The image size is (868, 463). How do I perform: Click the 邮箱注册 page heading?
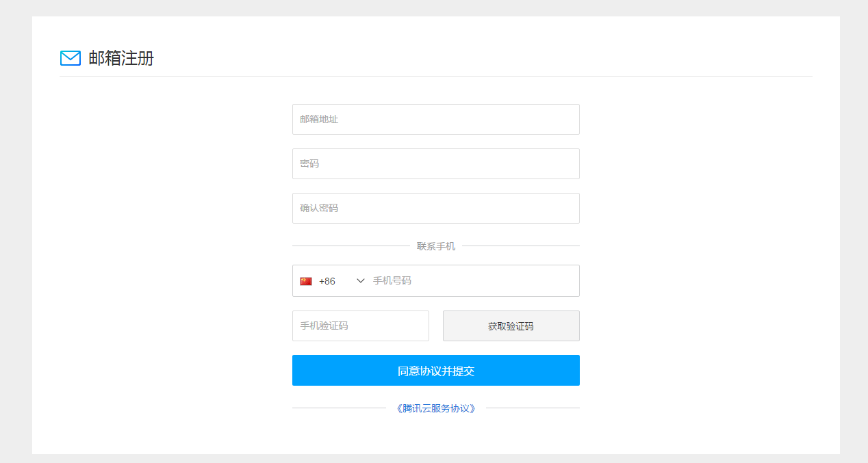(121, 58)
